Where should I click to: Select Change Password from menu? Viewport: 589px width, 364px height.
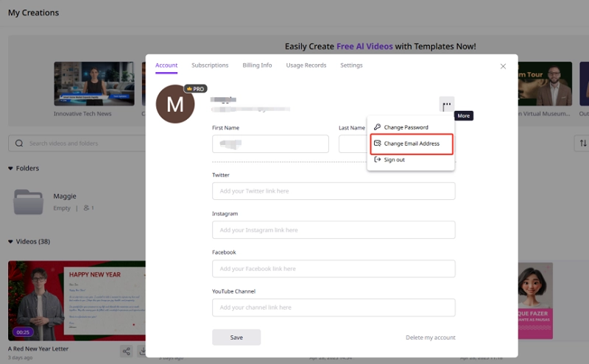coord(406,127)
